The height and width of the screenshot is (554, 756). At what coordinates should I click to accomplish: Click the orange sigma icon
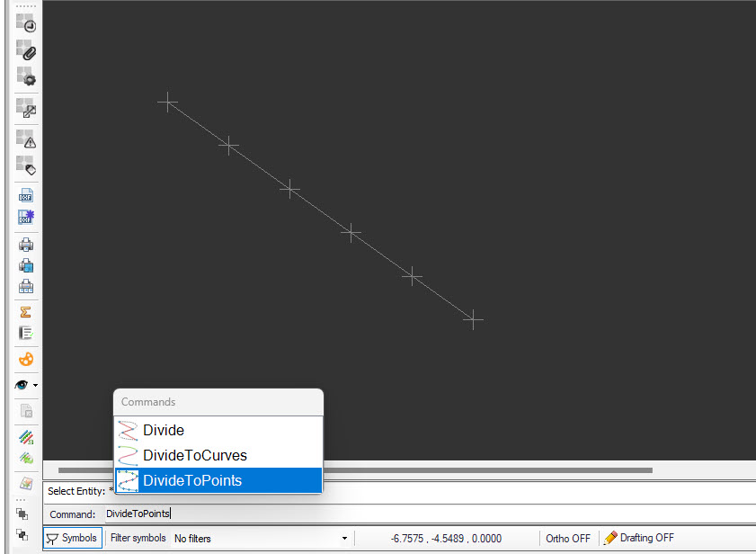click(x=26, y=312)
